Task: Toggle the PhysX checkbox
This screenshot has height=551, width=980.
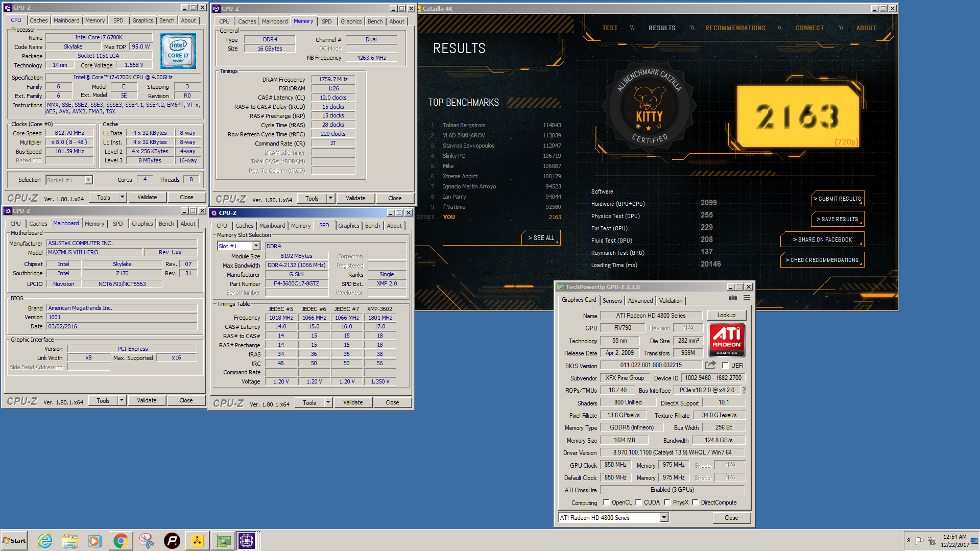Action: [x=667, y=502]
